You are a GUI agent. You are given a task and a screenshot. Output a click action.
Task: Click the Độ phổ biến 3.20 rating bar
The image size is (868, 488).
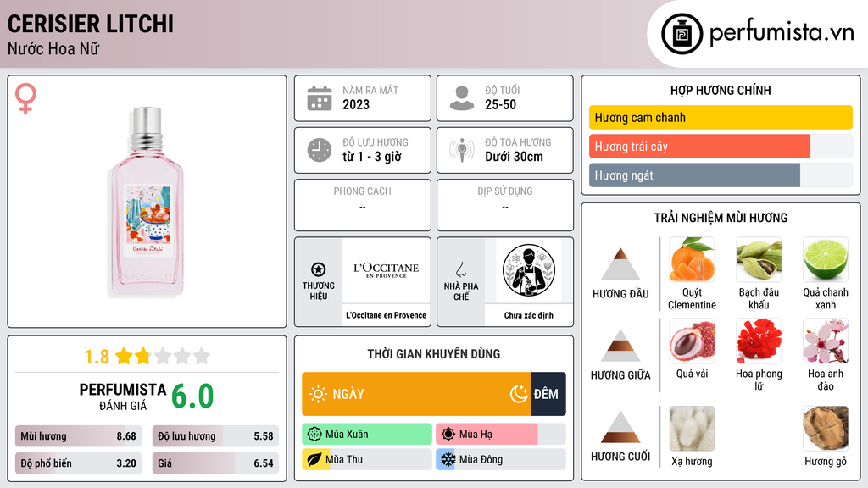(79, 463)
